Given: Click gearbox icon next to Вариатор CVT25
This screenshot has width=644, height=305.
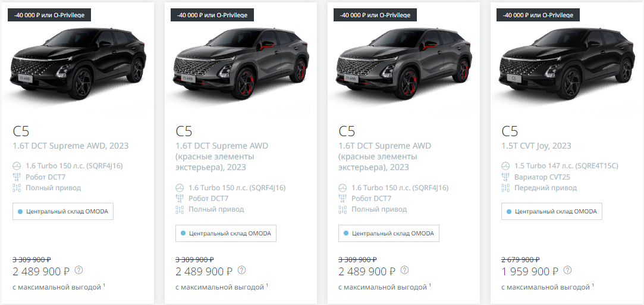Looking at the screenshot, I should click(505, 177).
